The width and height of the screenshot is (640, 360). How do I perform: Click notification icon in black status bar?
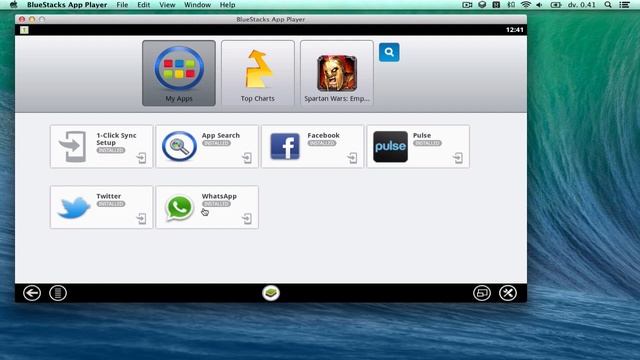click(24, 30)
